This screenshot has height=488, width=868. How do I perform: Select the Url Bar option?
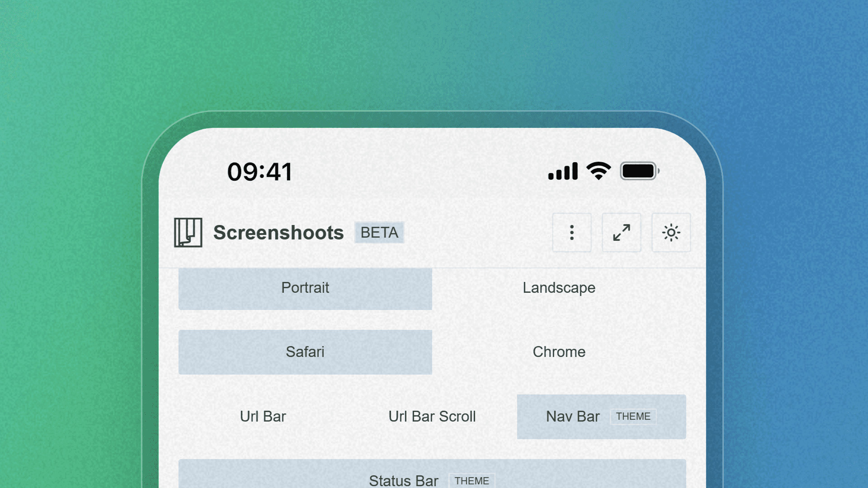tap(262, 417)
